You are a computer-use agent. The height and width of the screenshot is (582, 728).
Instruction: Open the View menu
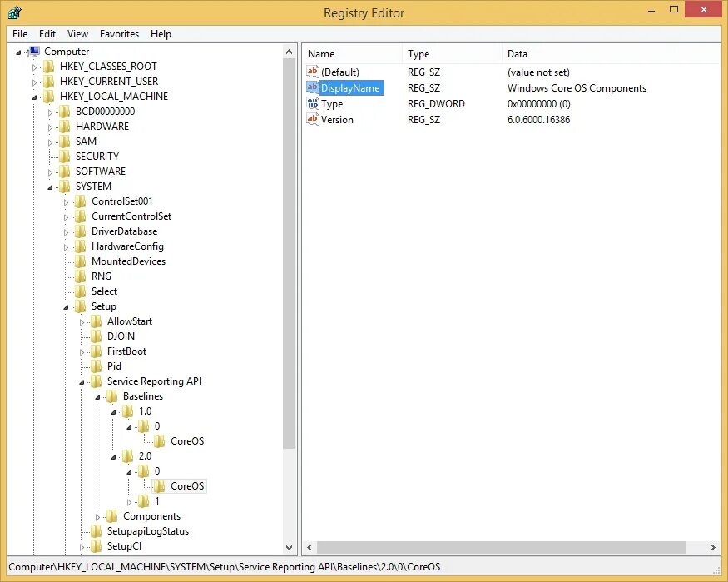(77, 34)
